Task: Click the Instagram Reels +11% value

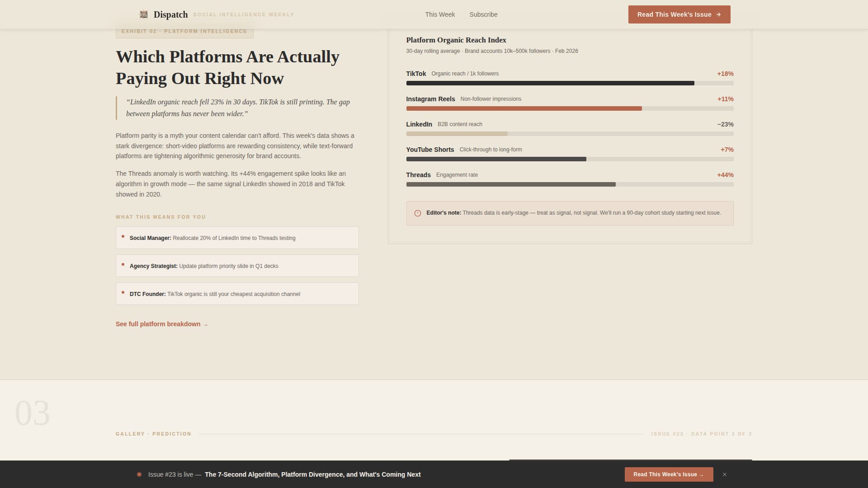Action: pos(725,99)
